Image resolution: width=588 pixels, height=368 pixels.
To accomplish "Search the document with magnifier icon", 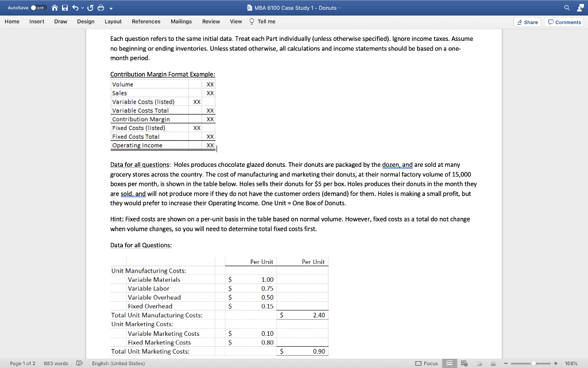I will point(567,8).
